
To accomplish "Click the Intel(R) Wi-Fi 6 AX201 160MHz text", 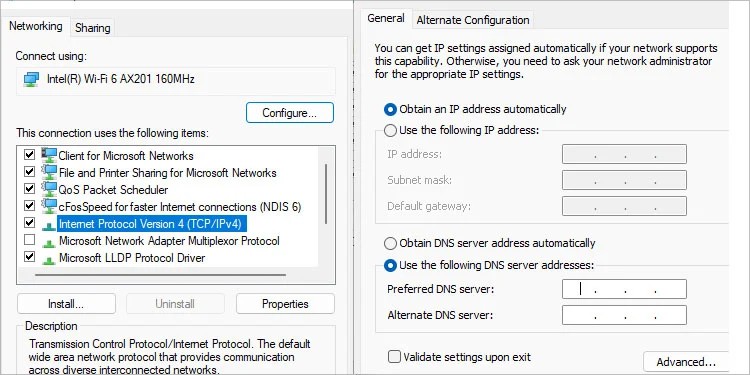I will pyautogui.click(x=121, y=79).
